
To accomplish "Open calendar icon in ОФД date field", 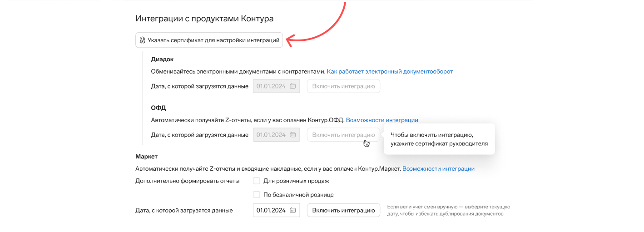I will [x=293, y=135].
